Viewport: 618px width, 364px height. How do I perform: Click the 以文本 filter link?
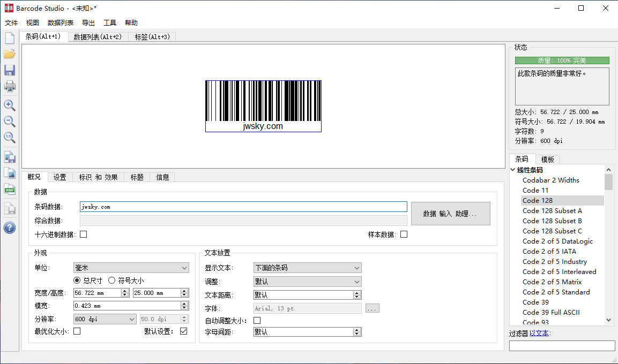pos(539,333)
